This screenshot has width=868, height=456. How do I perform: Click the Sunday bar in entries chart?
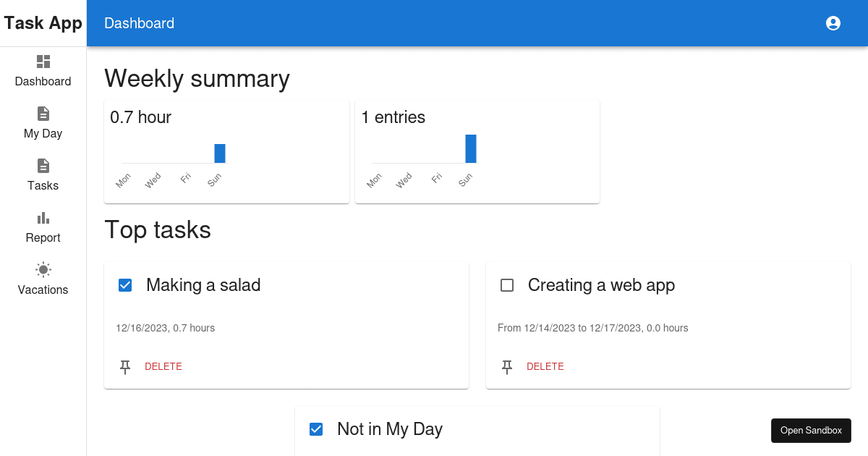[x=471, y=148]
